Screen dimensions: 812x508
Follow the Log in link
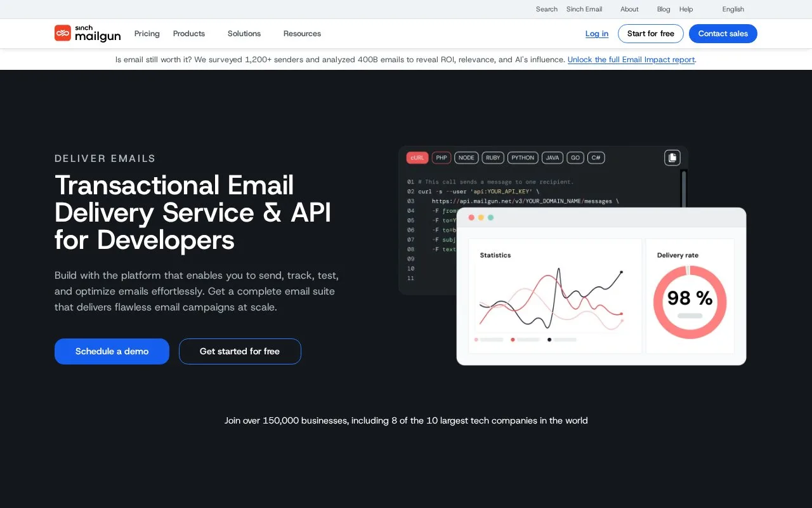pos(597,34)
